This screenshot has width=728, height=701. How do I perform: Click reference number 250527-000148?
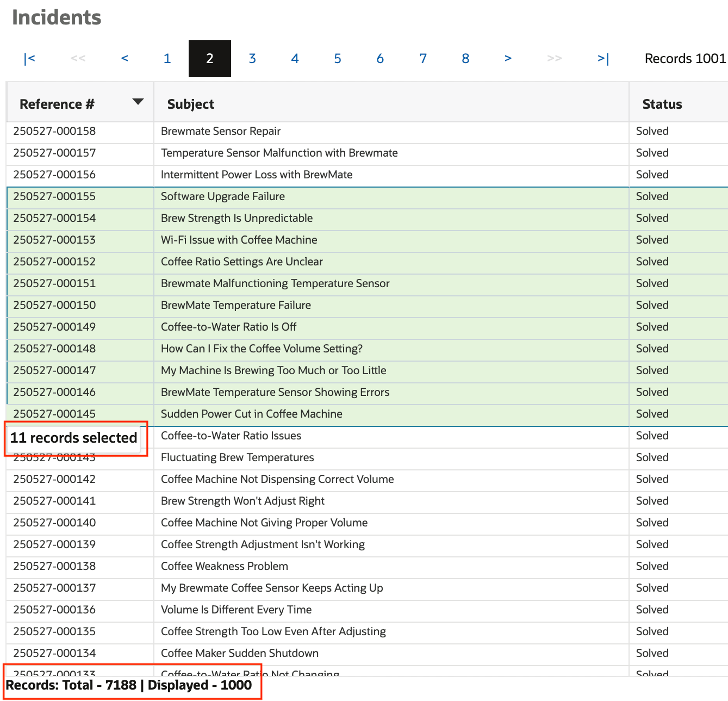pos(54,349)
